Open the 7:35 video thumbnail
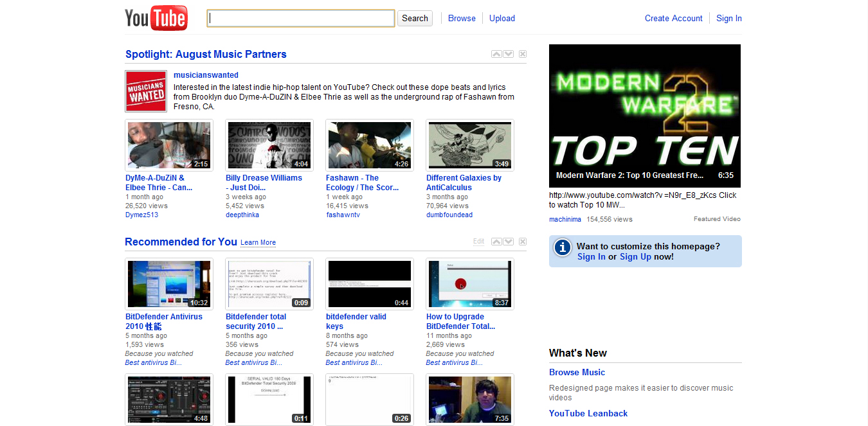Screen dimensions: 868x426 [470, 400]
